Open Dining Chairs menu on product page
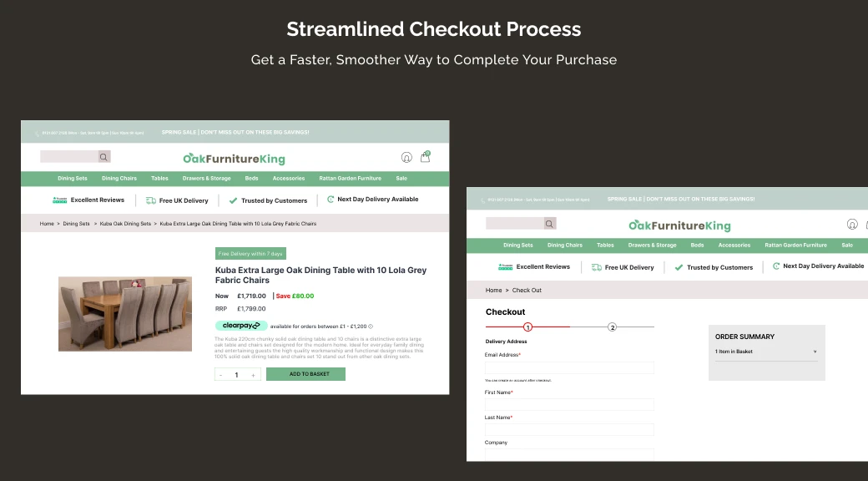 click(x=119, y=178)
